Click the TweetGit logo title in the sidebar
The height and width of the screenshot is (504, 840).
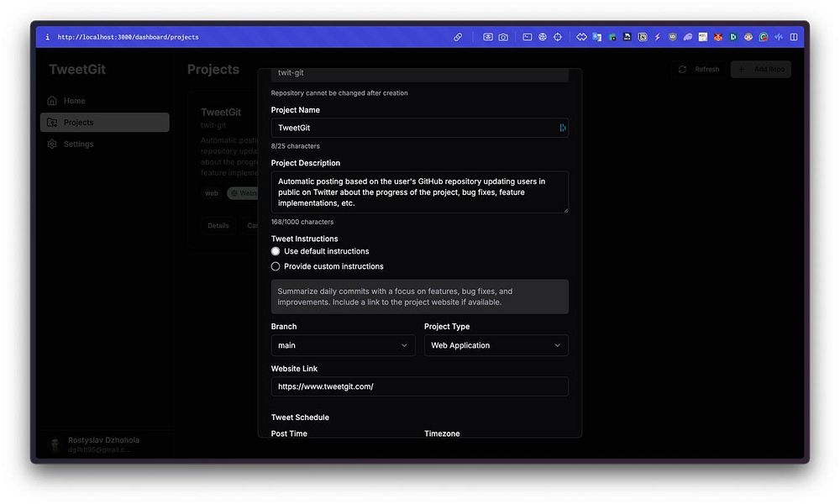[x=77, y=69]
